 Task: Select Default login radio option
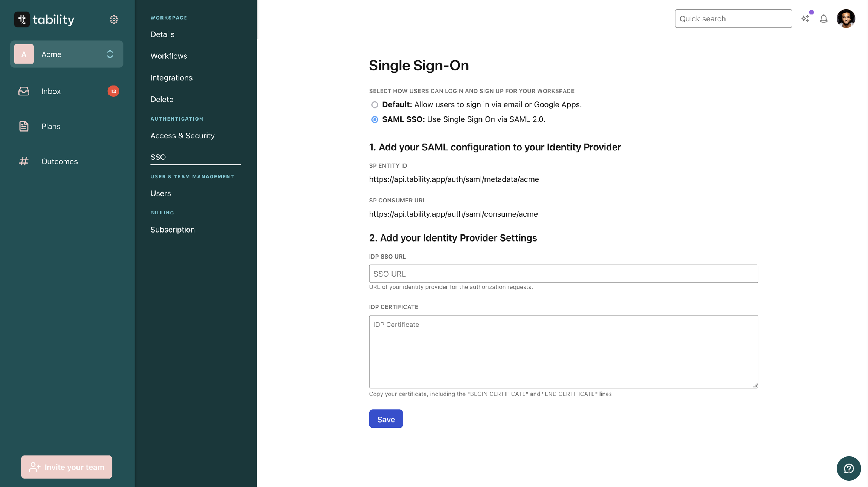tap(374, 105)
